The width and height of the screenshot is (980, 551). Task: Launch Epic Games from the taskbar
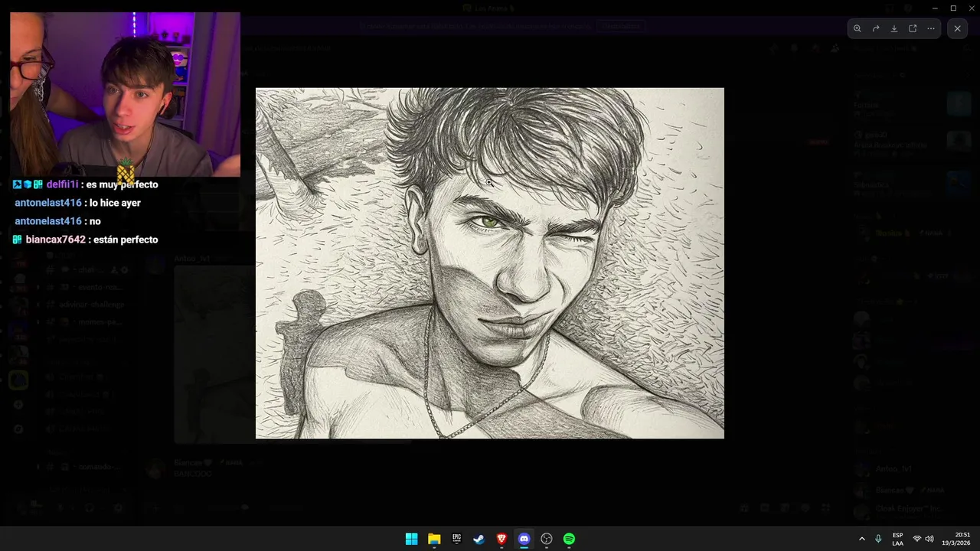tap(456, 539)
